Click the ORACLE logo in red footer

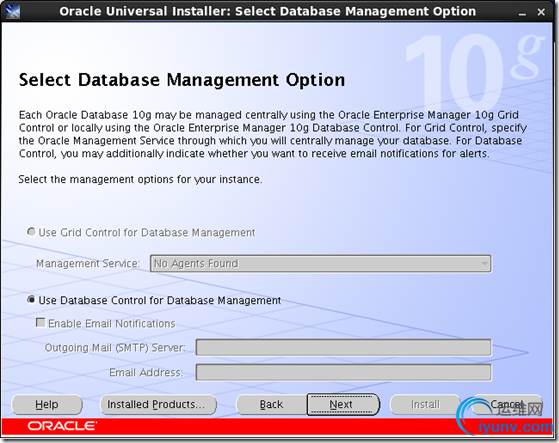pyautogui.click(x=62, y=426)
